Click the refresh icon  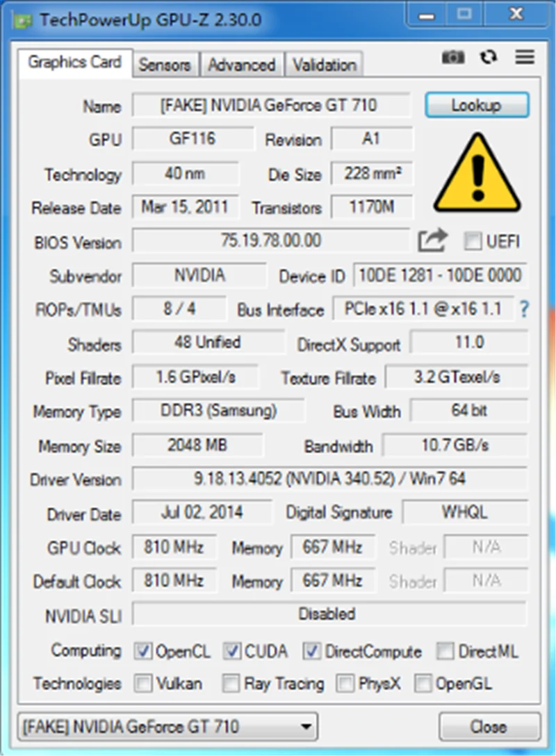point(489,58)
